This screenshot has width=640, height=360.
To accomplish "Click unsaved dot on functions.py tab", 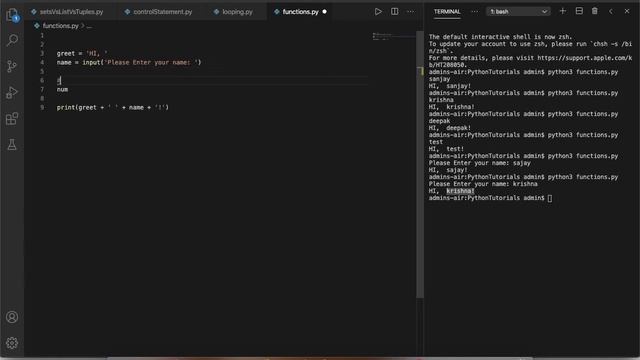I will 324,12.
